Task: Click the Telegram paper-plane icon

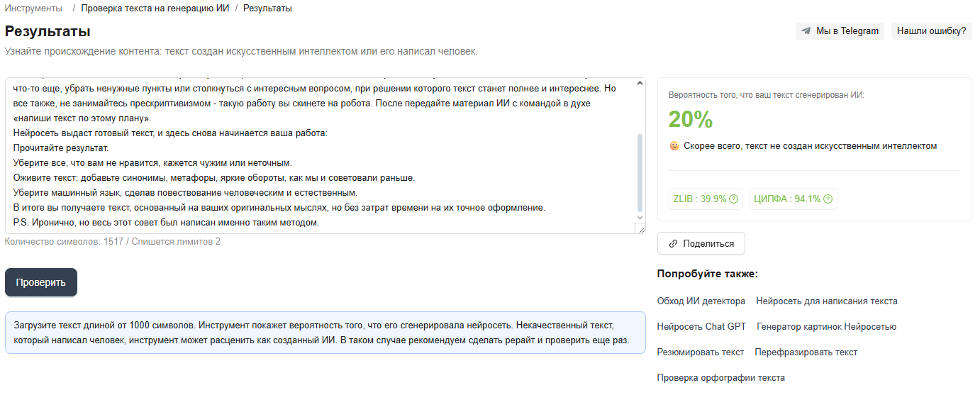Action: point(806,31)
